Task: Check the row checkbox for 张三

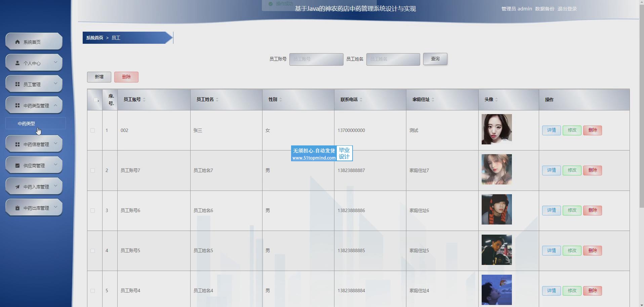Action: click(93, 130)
